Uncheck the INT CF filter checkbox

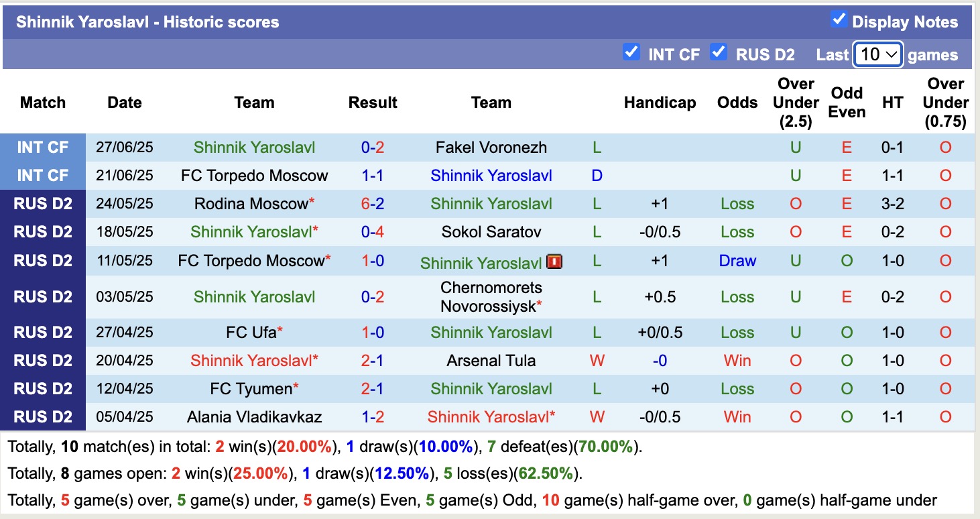(631, 52)
